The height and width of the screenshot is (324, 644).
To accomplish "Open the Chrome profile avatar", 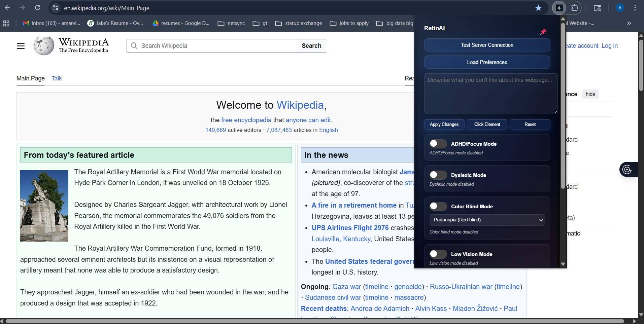I will (620, 8).
